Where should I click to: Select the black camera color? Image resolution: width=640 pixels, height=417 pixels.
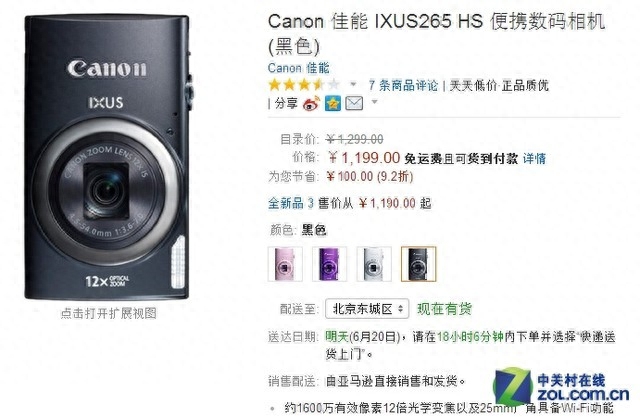point(418,264)
